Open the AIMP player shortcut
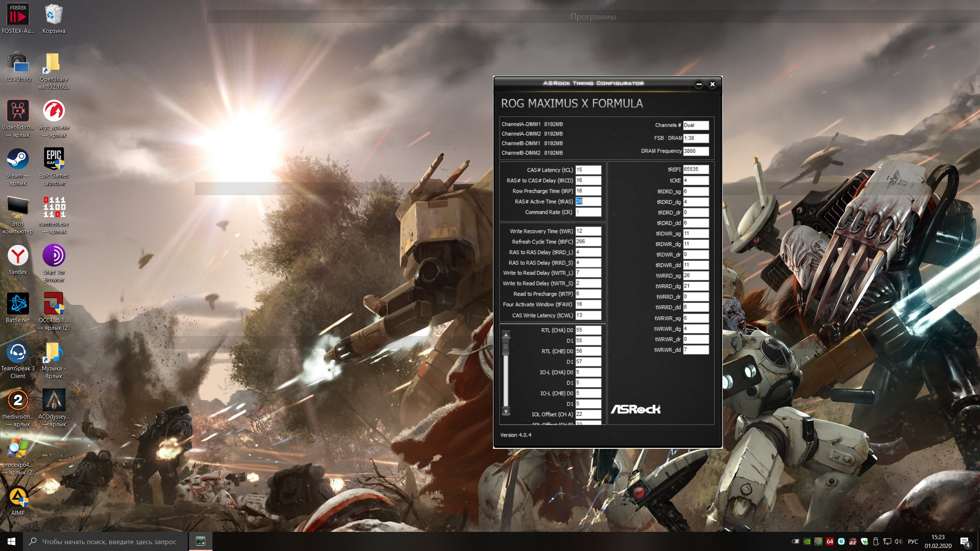The height and width of the screenshot is (551, 980). (x=18, y=497)
